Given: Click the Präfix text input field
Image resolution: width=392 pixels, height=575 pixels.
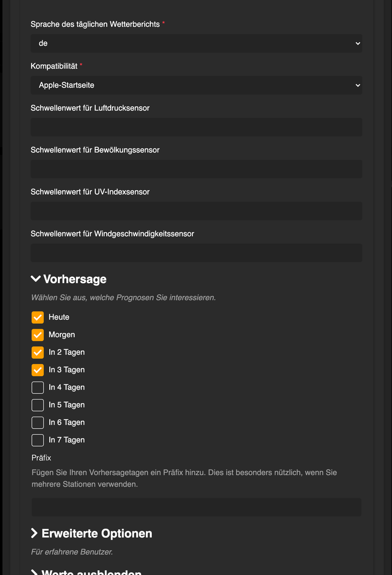Looking at the screenshot, I should (x=196, y=507).
